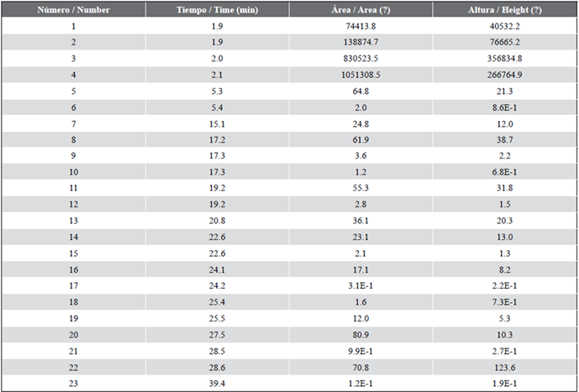This screenshot has width=579, height=392.
Task: Select the height value 356834.8
Action: click(504, 58)
